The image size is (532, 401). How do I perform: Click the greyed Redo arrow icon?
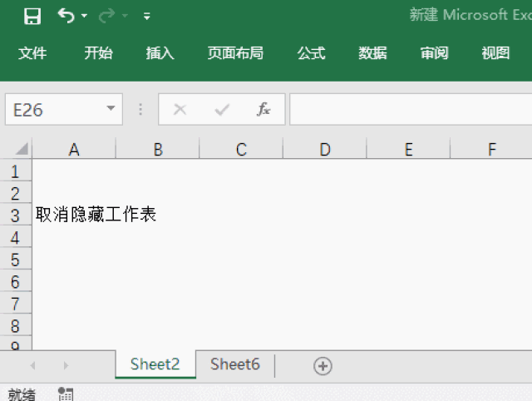click(x=106, y=16)
